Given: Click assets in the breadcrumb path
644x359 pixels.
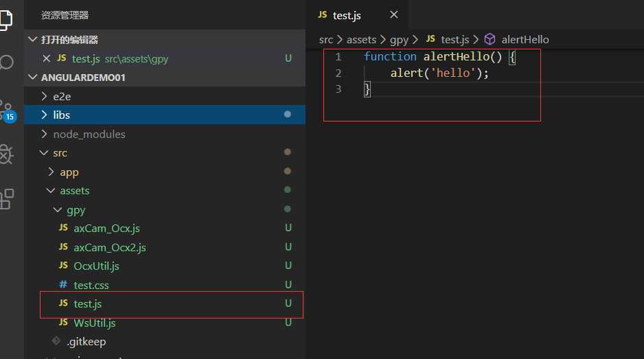Looking at the screenshot, I should 361,39.
